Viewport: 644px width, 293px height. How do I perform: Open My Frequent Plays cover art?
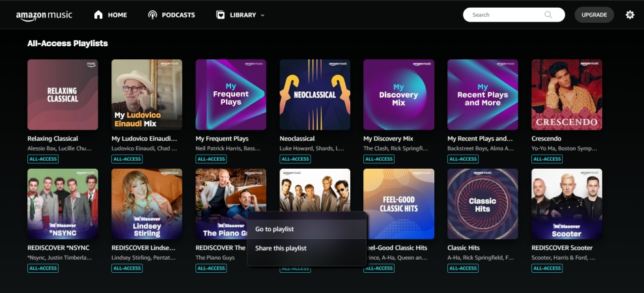pyautogui.click(x=231, y=94)
